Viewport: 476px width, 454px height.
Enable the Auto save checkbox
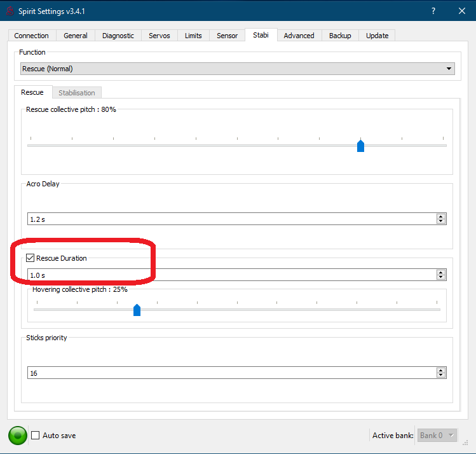(x=35, y=435)
